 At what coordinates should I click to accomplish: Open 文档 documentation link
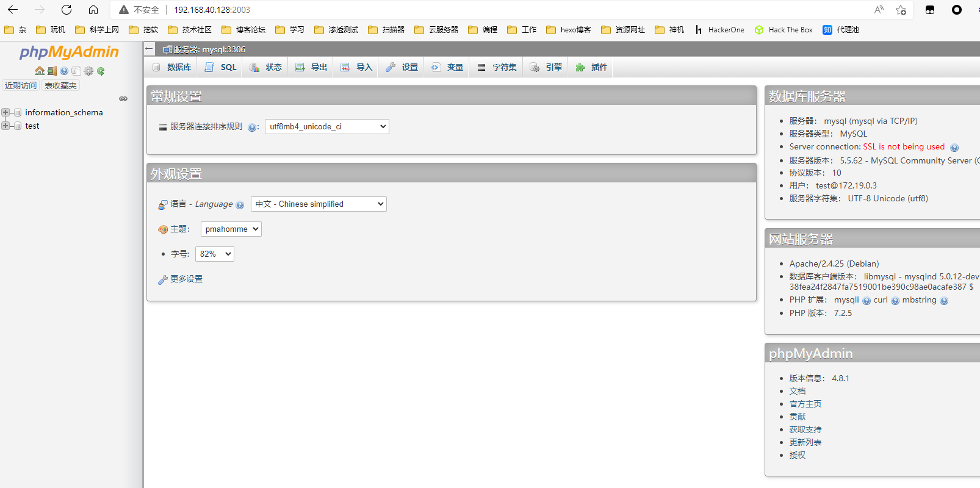[x=798, y=391]
